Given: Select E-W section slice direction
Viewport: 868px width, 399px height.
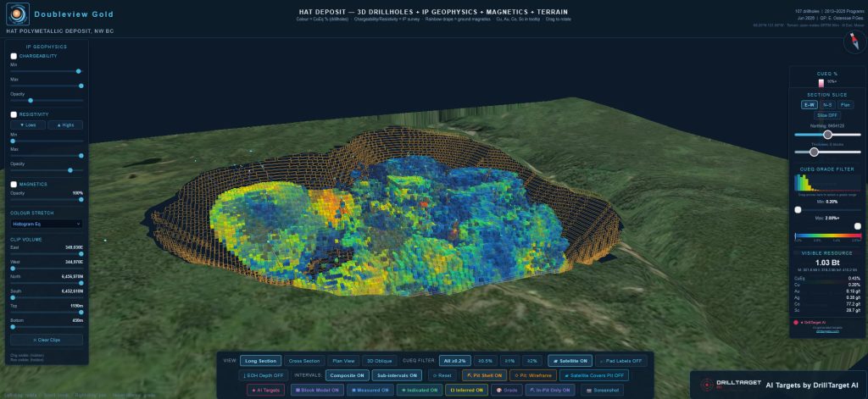Looking at the screenshot, I should [x=810, y=104].
